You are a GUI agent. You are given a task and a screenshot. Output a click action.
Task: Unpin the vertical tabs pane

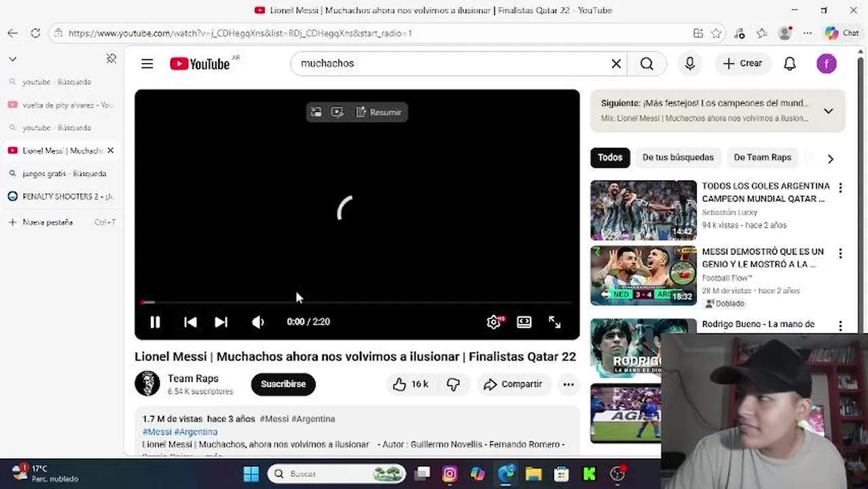click(x=111, y=59)
